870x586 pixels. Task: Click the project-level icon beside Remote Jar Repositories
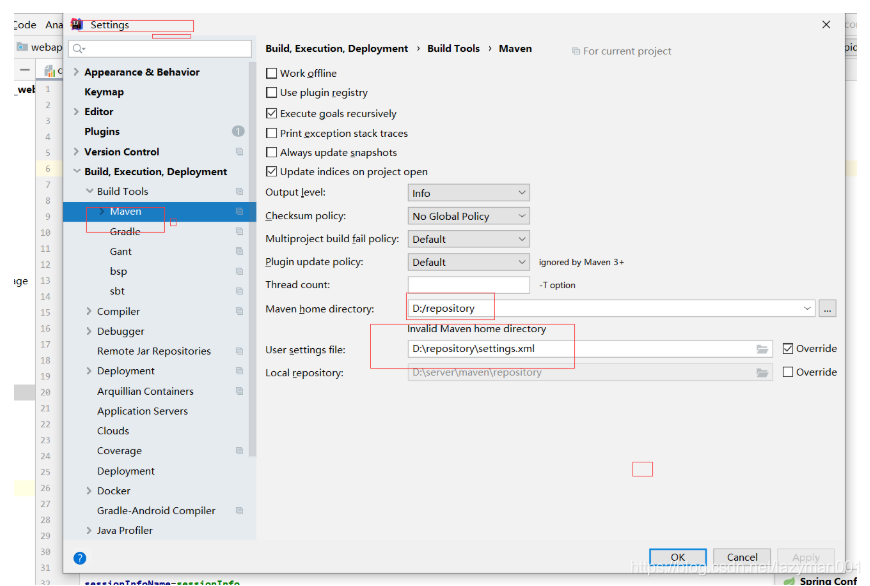point(240,351)
